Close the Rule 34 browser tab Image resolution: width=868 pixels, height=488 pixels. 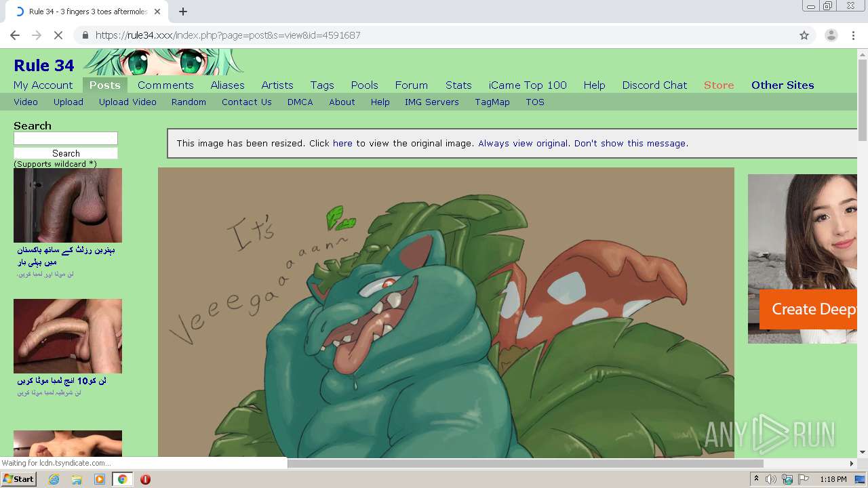157,12
